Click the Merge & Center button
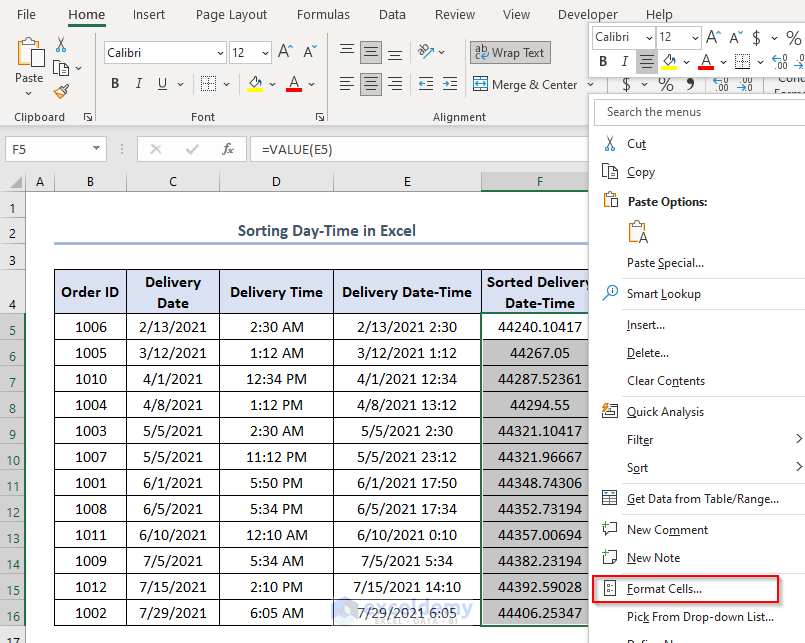Screen dimensions: 805x643 [524, 85]
